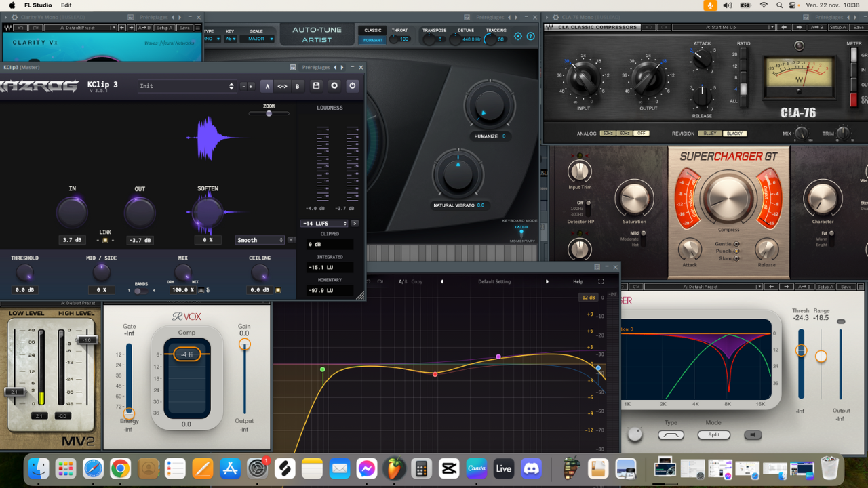
Task: Open the FL Studio menu in menu bar
Action: pos(38,5)
